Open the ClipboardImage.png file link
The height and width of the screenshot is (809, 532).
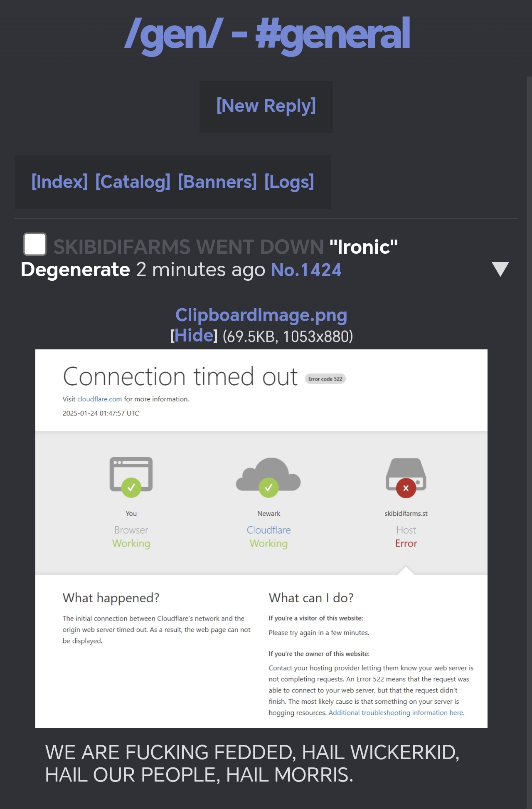[261, 315]
